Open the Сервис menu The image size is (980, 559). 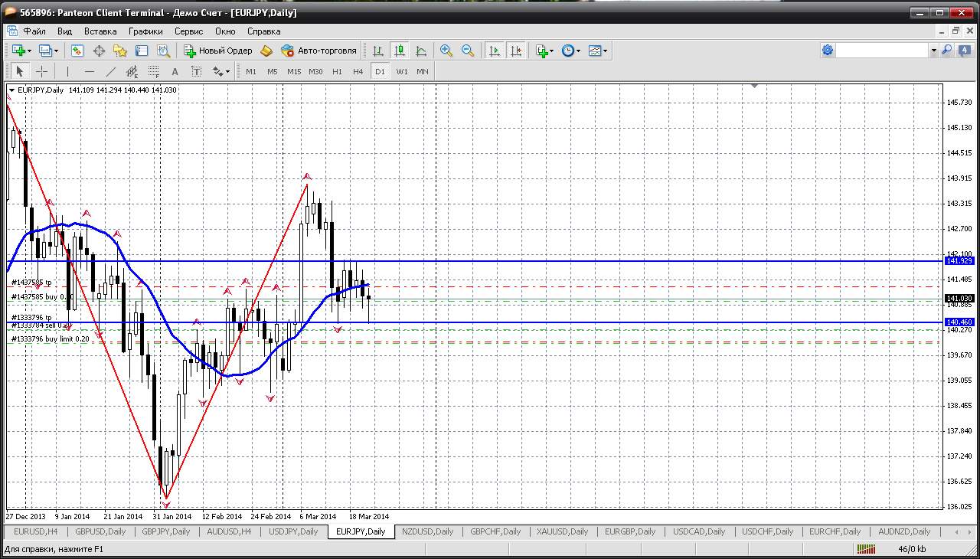pyautogui.click(x=188, y=31)
